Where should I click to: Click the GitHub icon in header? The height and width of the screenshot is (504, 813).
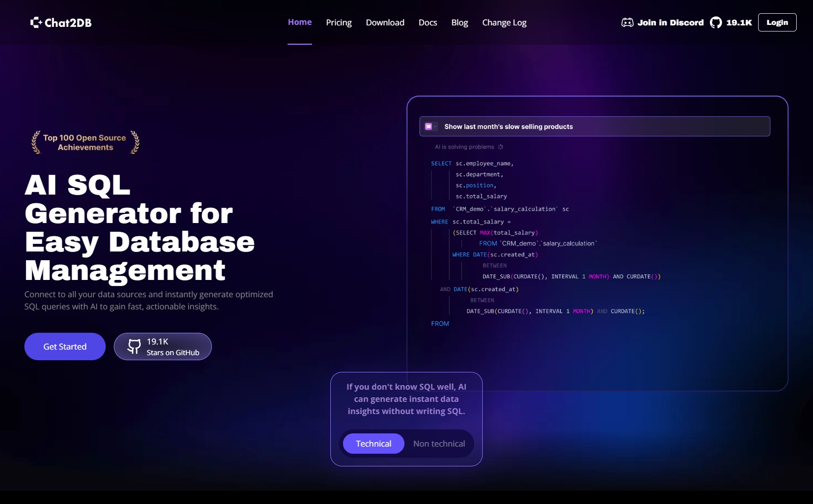[716, 22]
